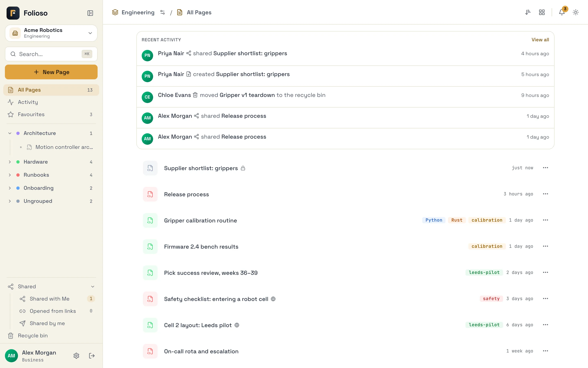Open more options for Supplier shortlist: grippers
The image size is (588, 368).
coord(546,168)
